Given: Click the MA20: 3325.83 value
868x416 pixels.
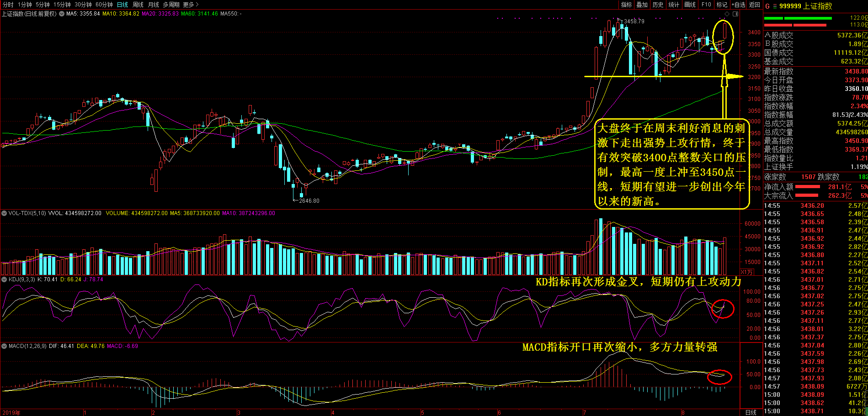Looking at the screenshot, I should click(160, 14).
